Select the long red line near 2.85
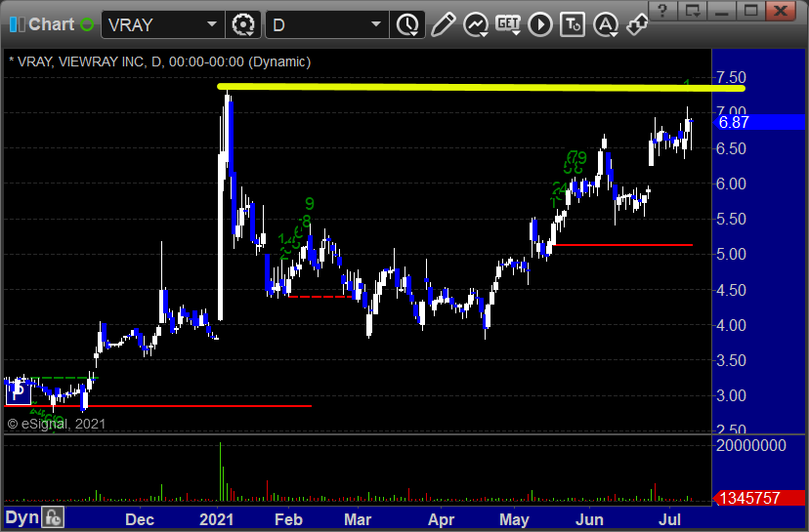Viewport: 809px width, 532px height. point(158,406)
